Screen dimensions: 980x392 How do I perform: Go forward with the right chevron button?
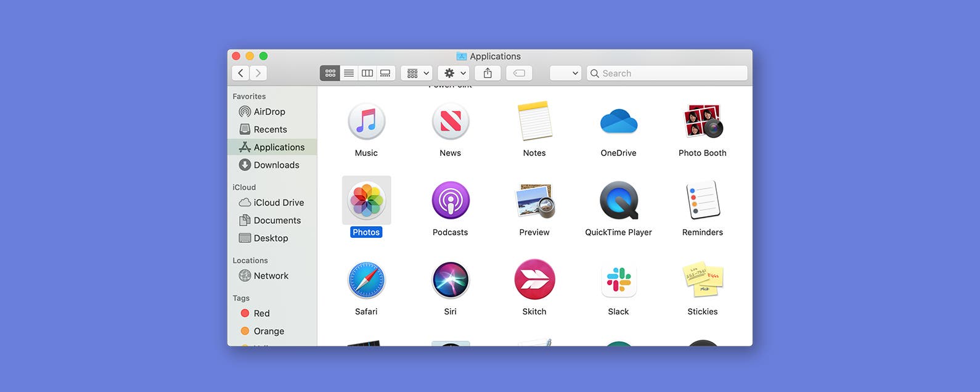[x=258, y=73]
